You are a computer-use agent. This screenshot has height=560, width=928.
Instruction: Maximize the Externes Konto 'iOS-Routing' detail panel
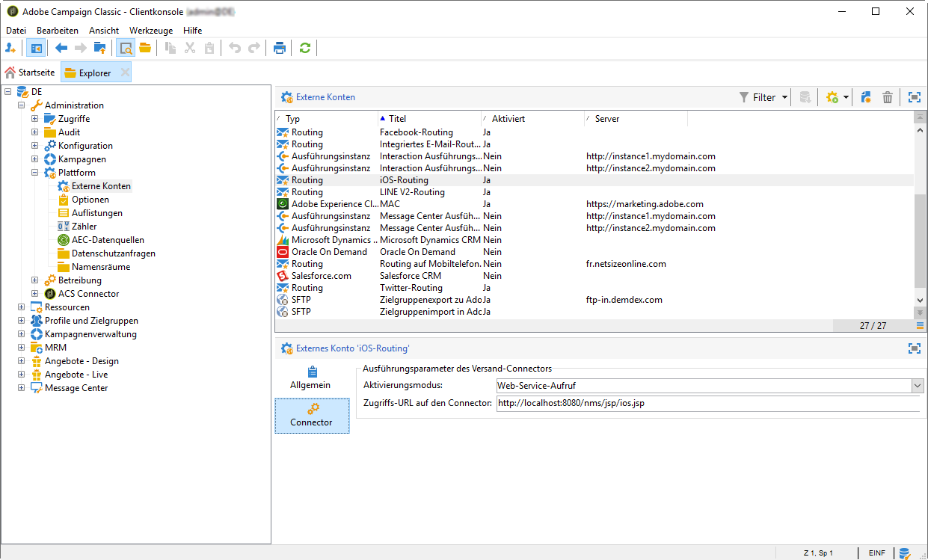coord(914,348)
